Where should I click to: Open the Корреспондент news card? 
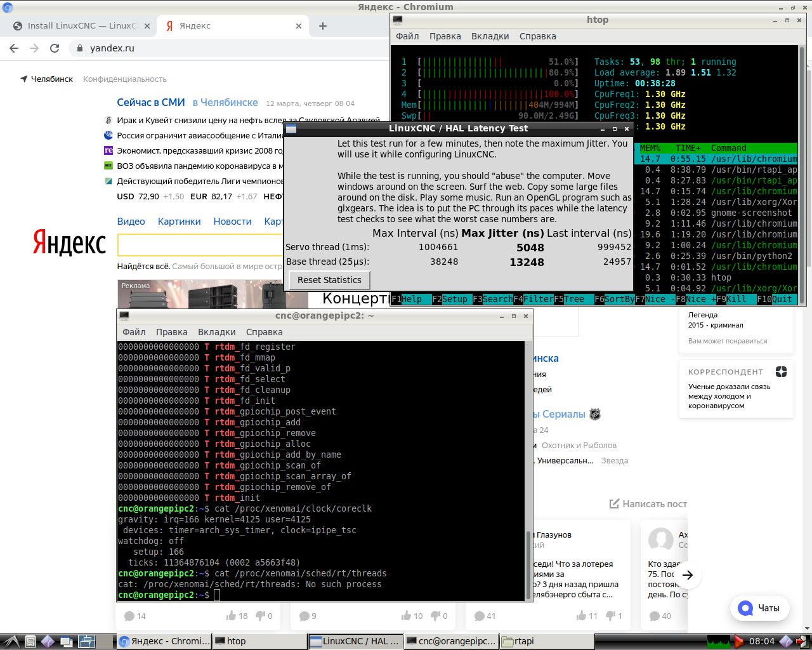(x=737, y=390)
